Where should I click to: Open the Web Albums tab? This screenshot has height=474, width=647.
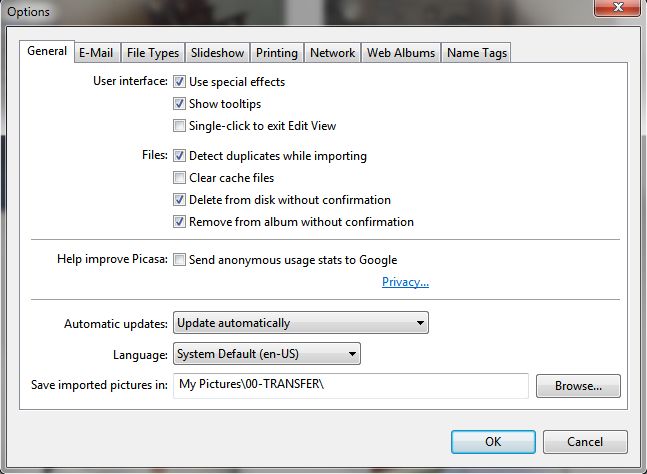click(x=401, y=53)
